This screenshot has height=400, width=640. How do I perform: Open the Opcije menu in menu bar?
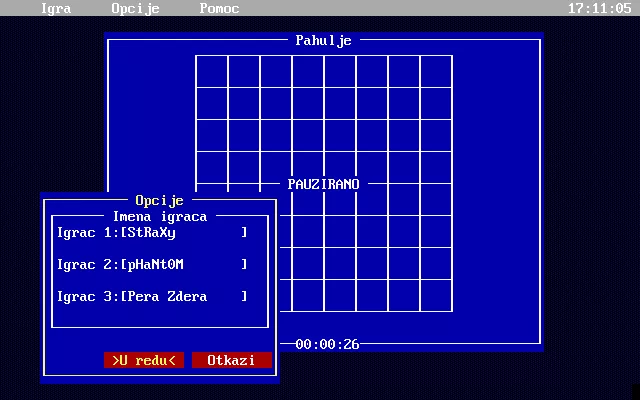pos(136,7)
